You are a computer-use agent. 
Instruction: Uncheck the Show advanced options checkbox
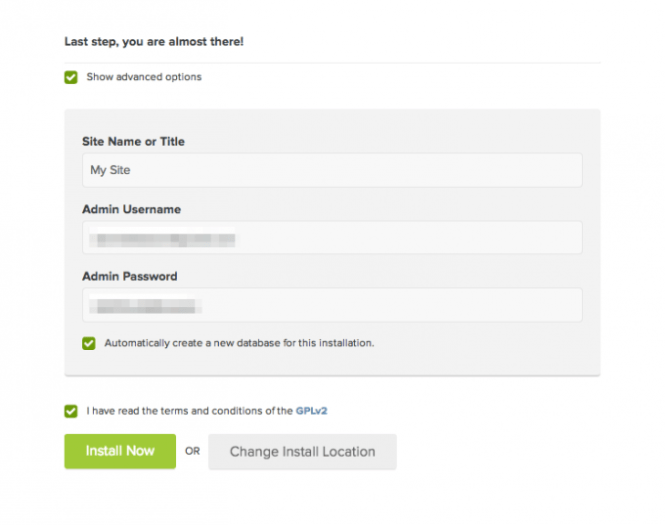(x=71, y=77)
